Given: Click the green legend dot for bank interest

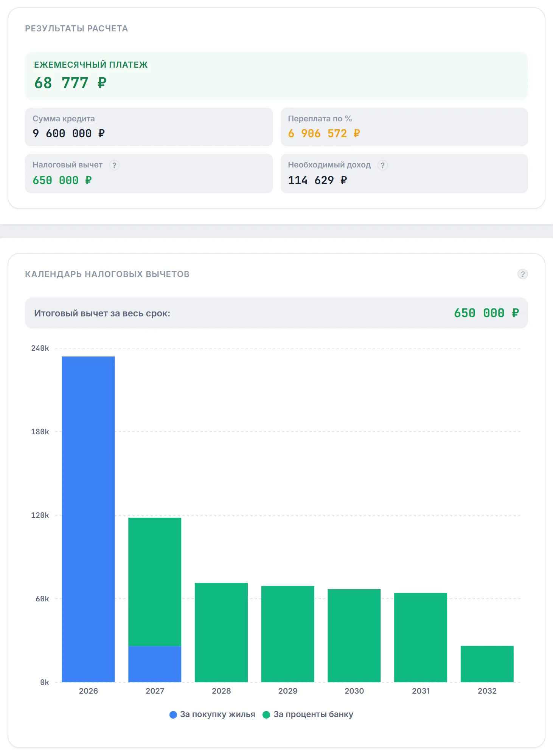Looking at the screenshot, I should pyautogui.click(x=266, y=715).
